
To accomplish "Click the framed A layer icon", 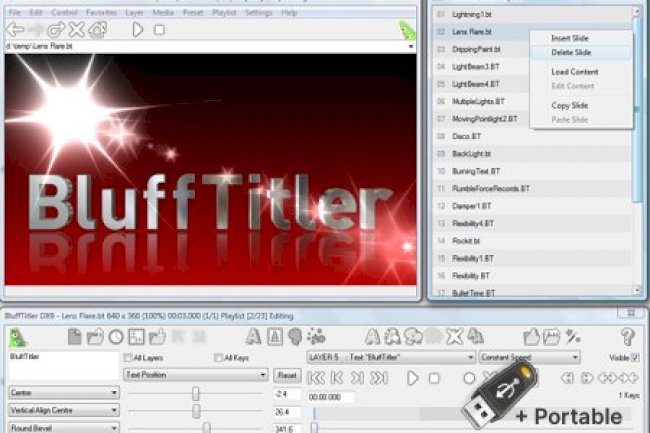I will [275, 337].
